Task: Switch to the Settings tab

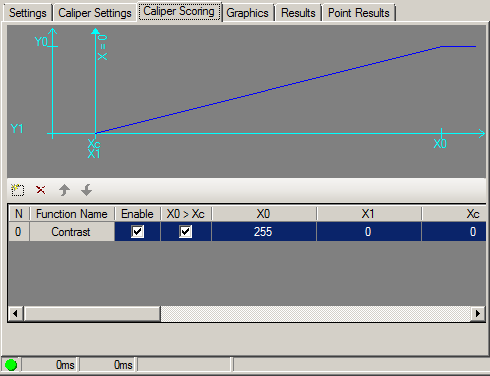Action: 28,13
